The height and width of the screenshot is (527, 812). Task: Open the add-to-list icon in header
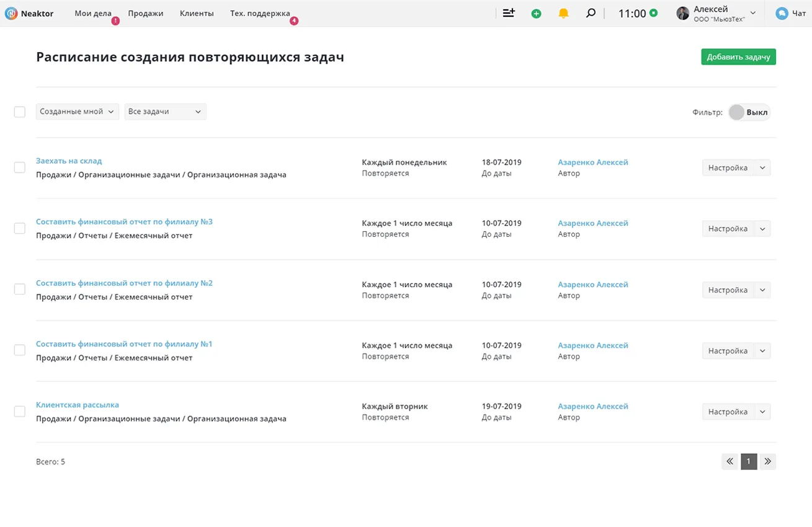tap(509, 13)
